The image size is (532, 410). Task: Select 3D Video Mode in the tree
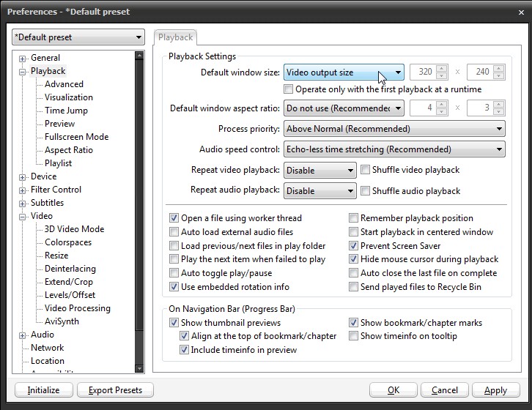tap(74, 229)
